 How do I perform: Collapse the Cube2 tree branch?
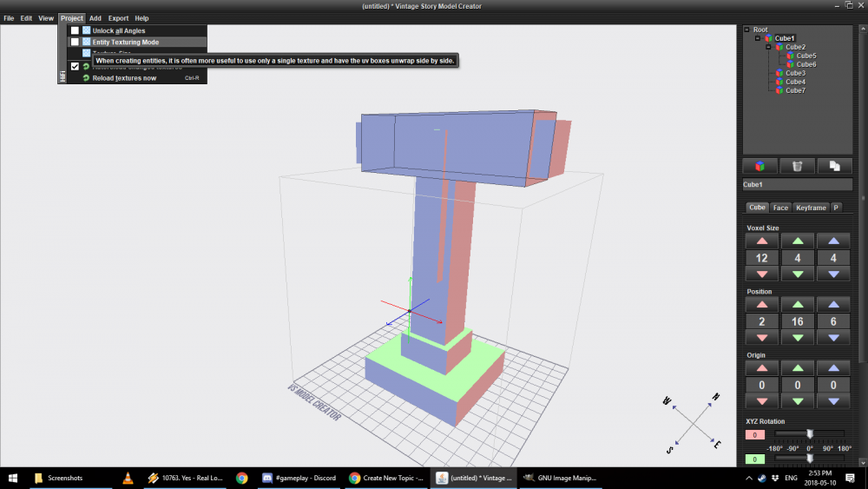tap(768, 47)
